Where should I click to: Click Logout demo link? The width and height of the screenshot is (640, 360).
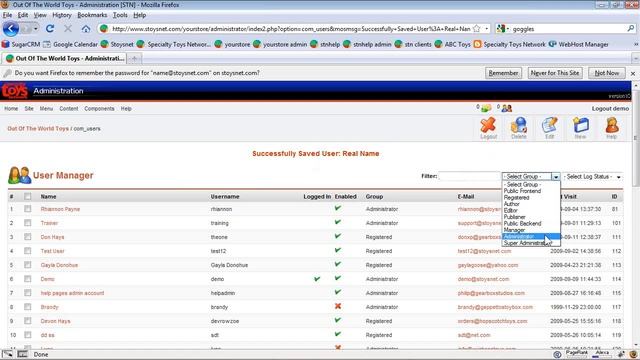(x=610, y=109)
